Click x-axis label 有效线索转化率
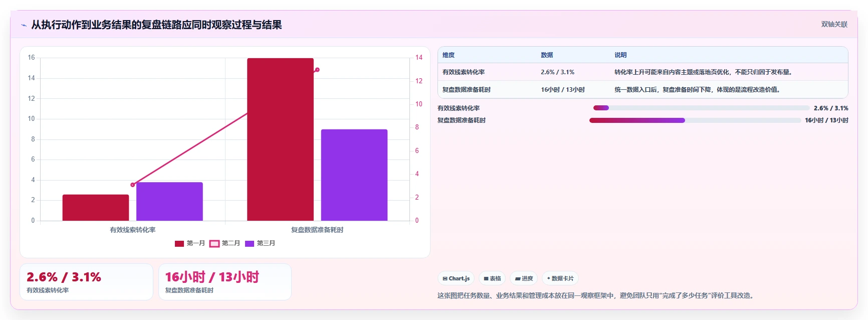This screenshot has height=320, width=868. click(x=133, y=230)
